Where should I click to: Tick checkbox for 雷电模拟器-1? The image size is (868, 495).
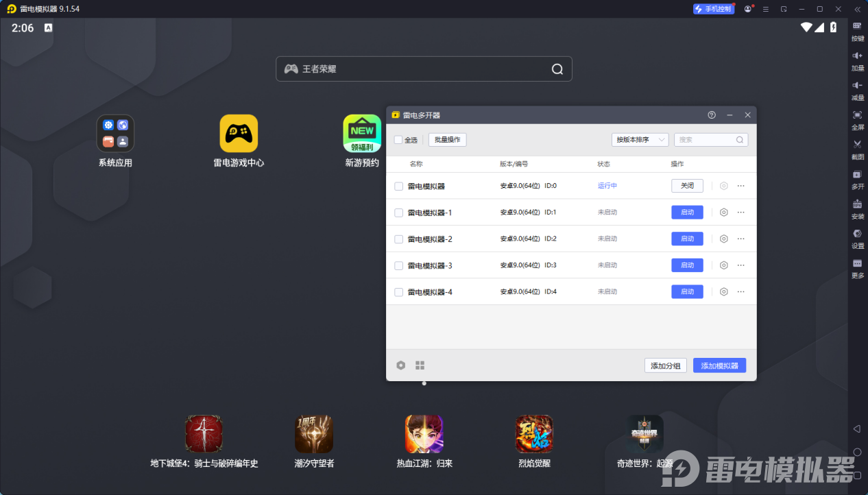pos(398,213)
